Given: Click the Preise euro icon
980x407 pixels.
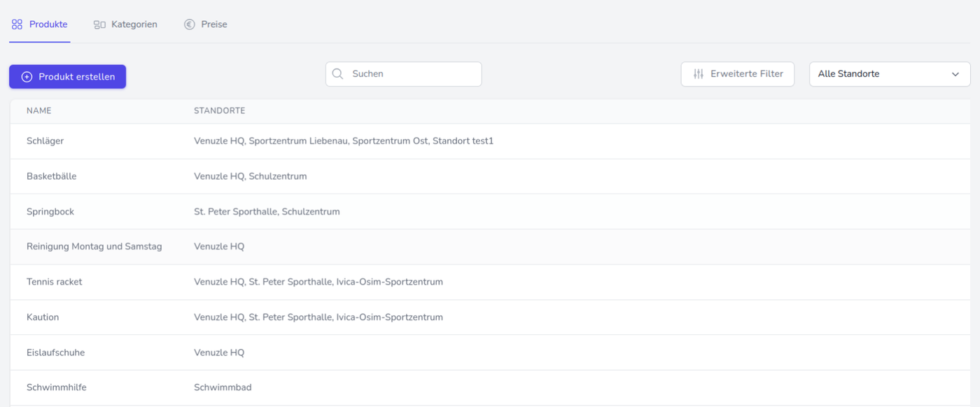Looking at the screenshot, I should [x=189, y=24].
